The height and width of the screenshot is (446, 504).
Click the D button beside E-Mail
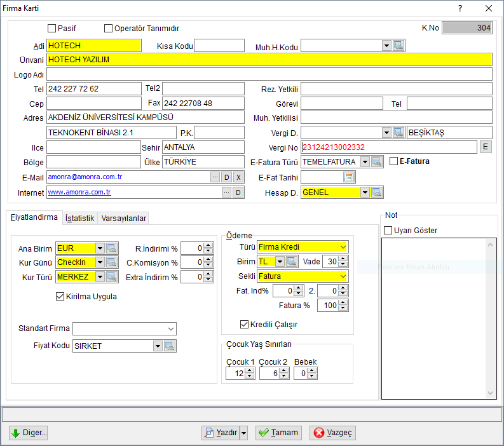[x=227, y=177]
